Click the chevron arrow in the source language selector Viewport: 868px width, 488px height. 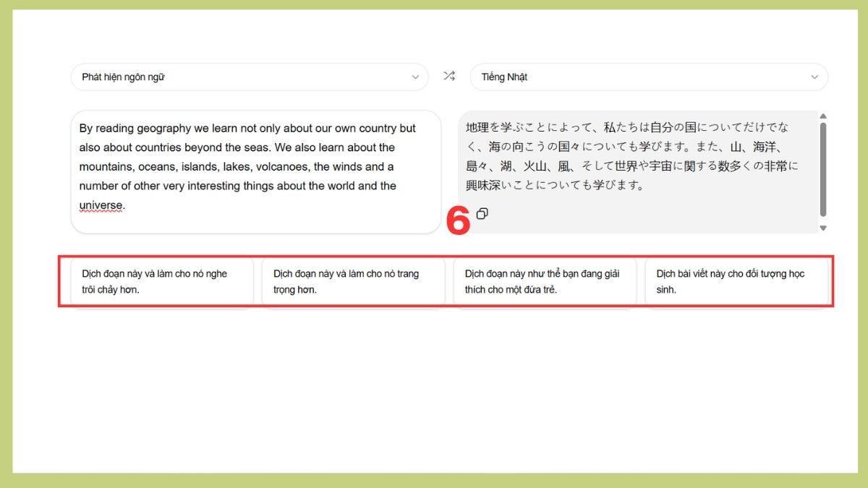(415, 77)
